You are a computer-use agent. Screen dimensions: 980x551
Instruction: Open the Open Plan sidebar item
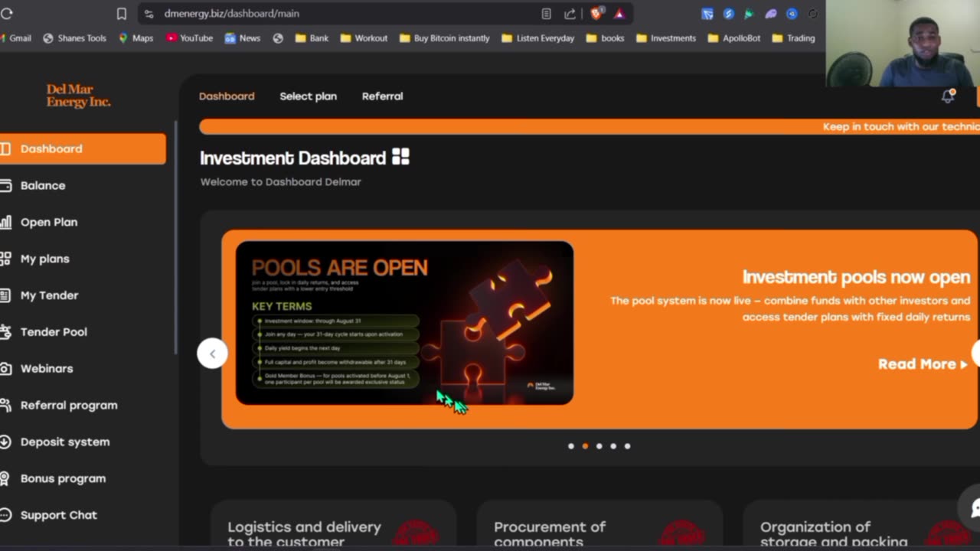point(48,222)
